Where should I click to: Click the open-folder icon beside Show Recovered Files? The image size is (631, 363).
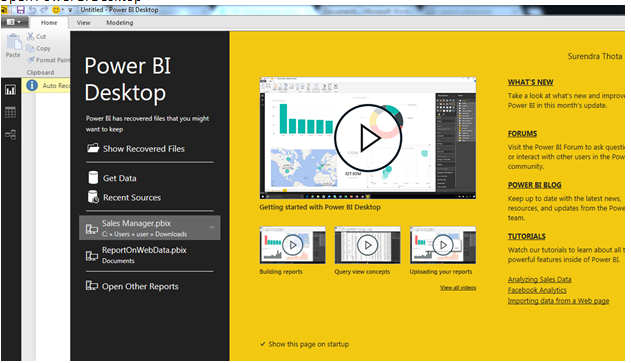(93, 148)
